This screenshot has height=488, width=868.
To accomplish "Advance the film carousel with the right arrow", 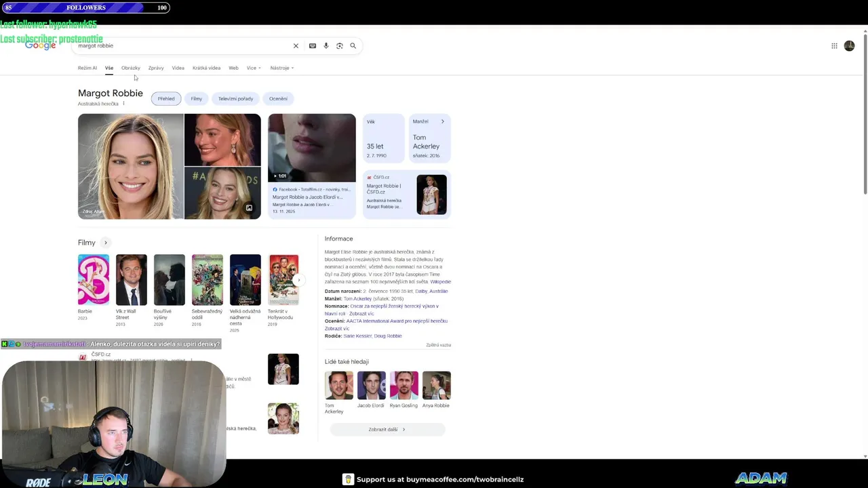I will 298,280.
